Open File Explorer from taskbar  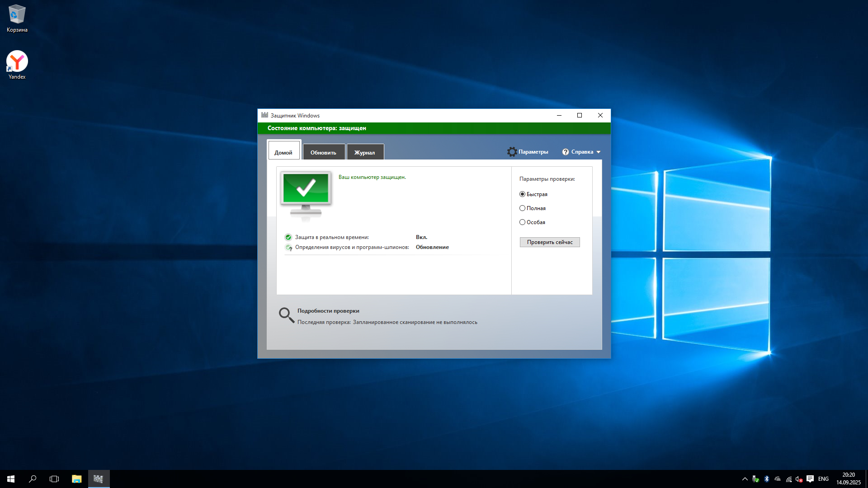(x=76, y=479)
